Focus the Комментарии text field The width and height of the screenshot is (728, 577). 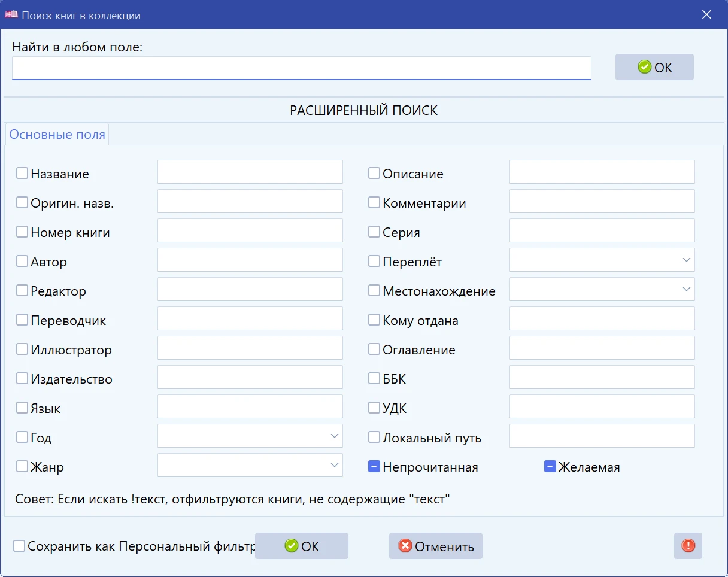coord(602,201)
